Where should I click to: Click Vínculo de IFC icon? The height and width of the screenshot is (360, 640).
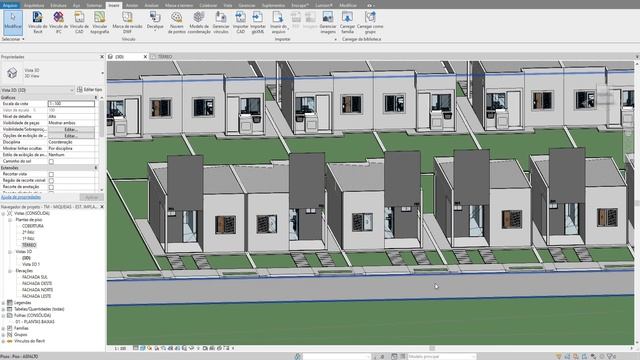pyautogui.click(x=58, y=18)
